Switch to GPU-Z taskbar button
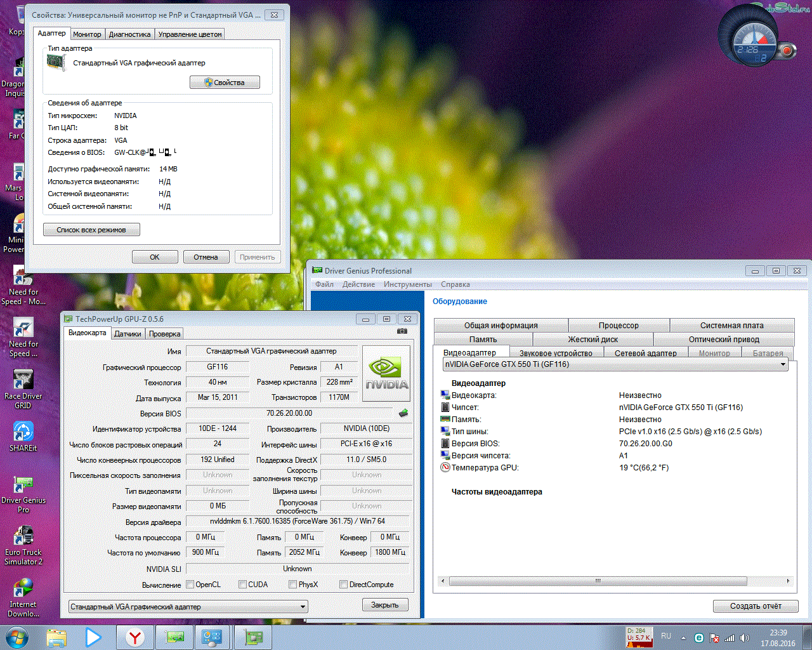This screenshot has height=650, width=812. [x=253, y=637]
